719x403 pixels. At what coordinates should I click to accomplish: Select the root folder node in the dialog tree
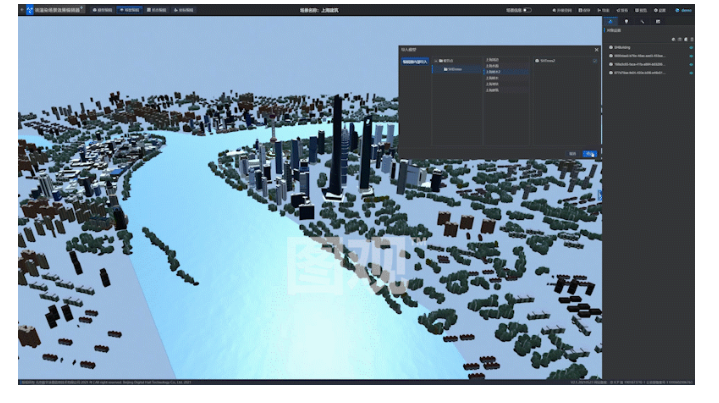coord(446,61)
